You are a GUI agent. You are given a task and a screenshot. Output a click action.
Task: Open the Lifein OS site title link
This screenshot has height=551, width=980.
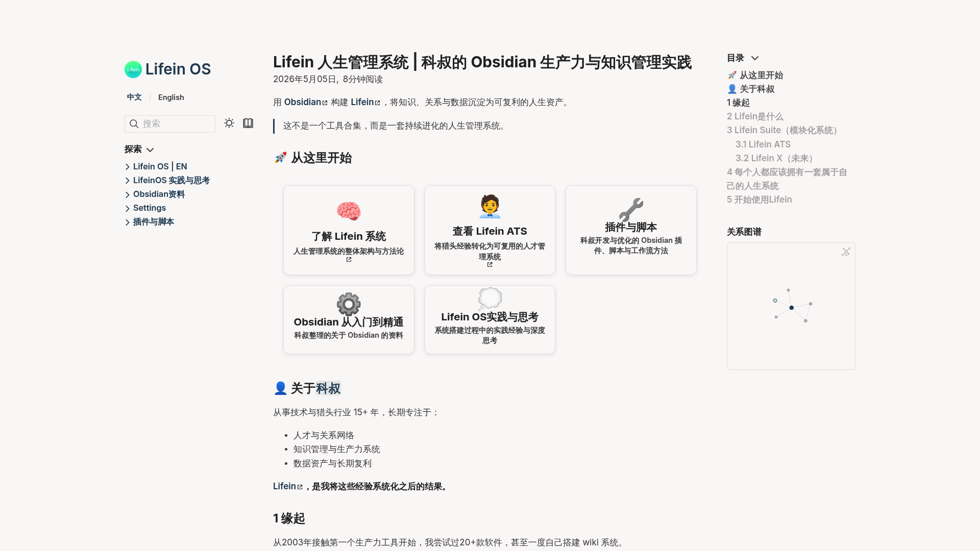[178, 69]
